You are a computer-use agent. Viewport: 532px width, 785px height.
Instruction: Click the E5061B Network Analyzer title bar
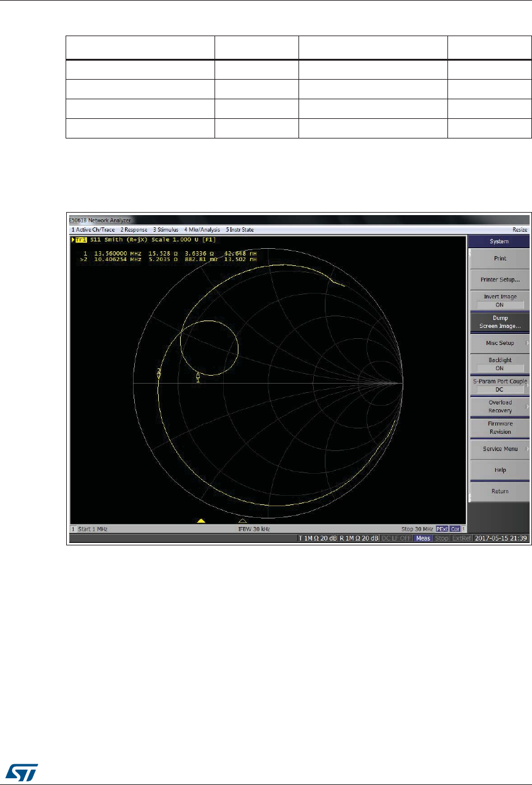[298, 221]
